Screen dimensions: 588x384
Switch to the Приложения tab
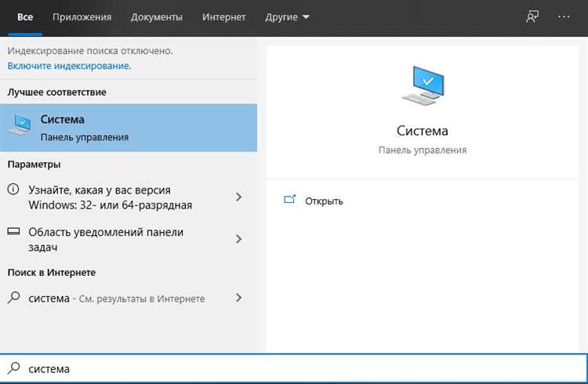(x=82, y=17)
